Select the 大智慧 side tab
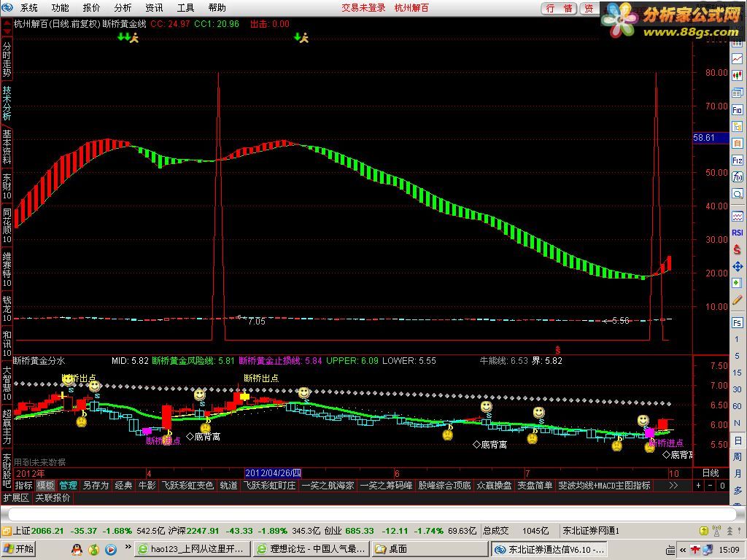This screenshot has width=747, height=560. (7, 383)
